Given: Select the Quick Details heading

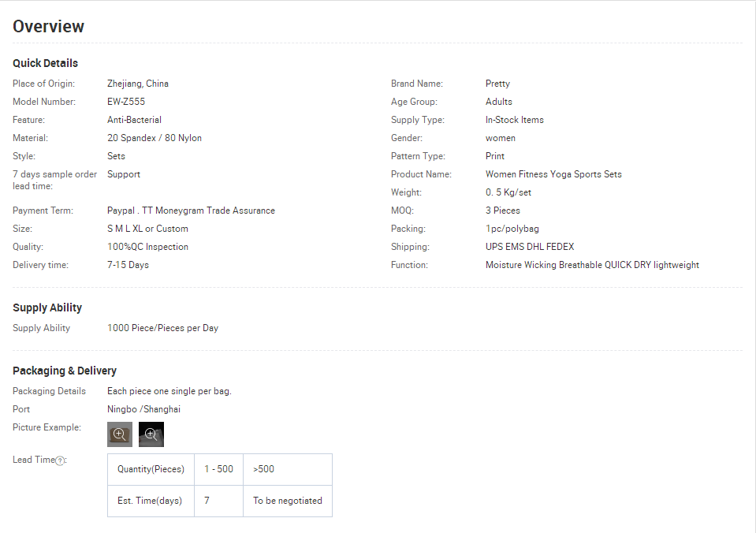Looking at the screenshot, I should (45, 63).
